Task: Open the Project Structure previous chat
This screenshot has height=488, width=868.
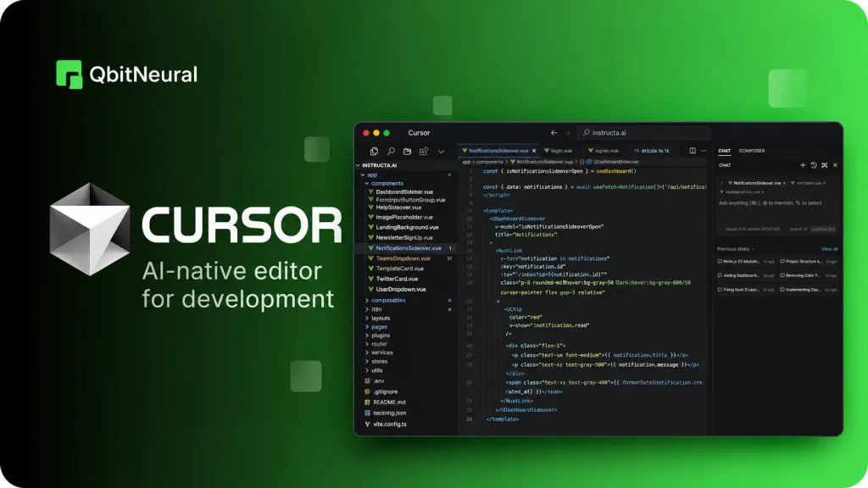Action: coord(809,262)
